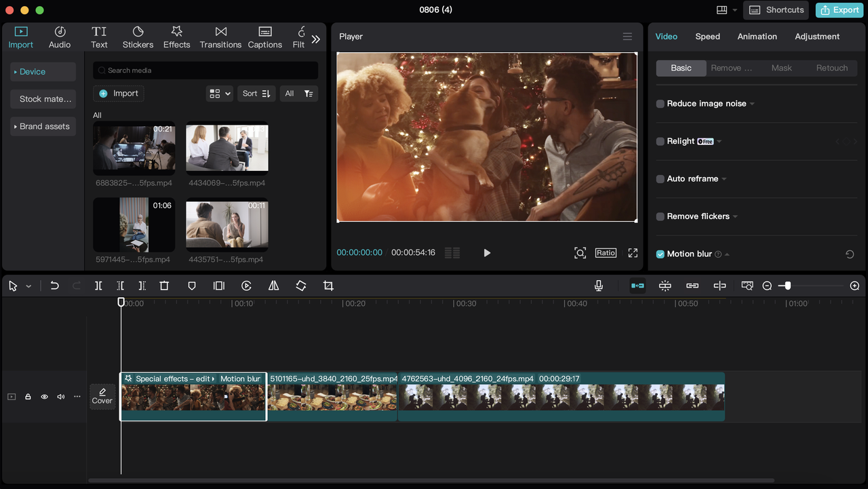
Task: Click the microphone record voiceover icon
Action: pyautogui.click(x=599, y=286)
